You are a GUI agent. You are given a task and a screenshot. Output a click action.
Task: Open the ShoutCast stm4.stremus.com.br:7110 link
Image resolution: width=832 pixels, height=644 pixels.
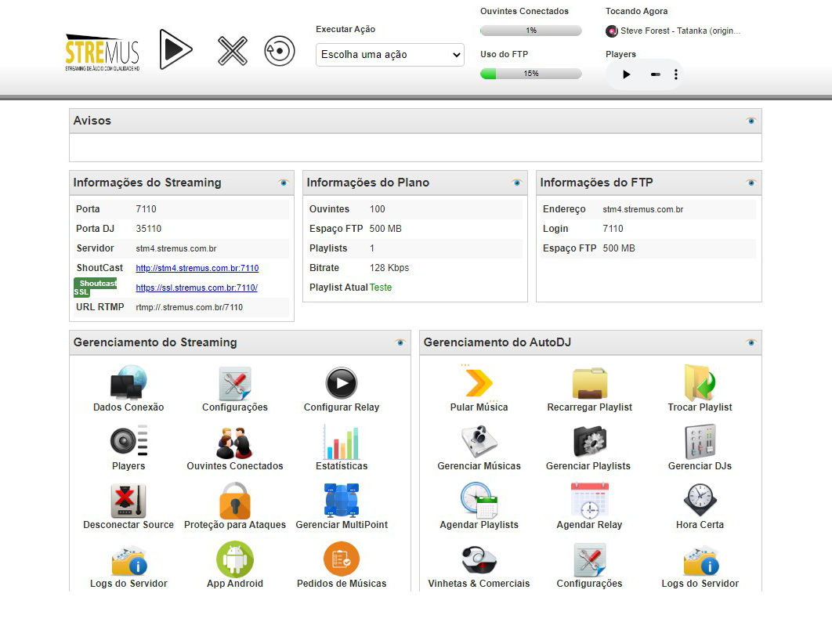tap(197, 268)
